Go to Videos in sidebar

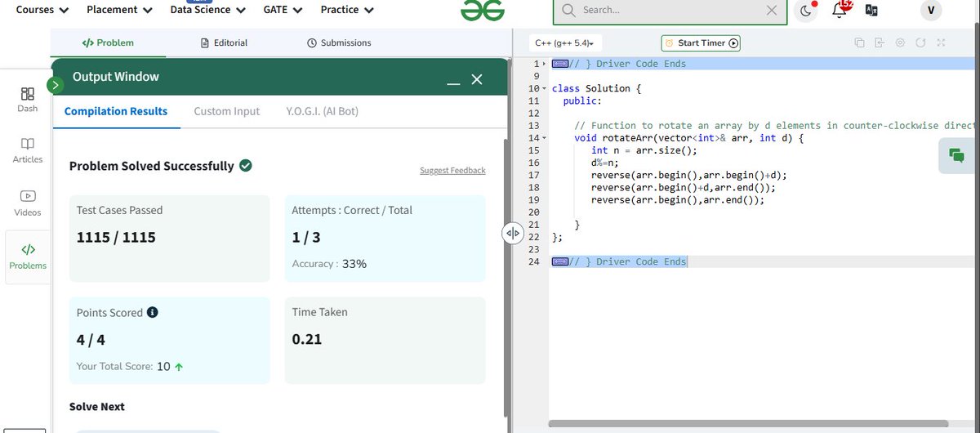28,203
